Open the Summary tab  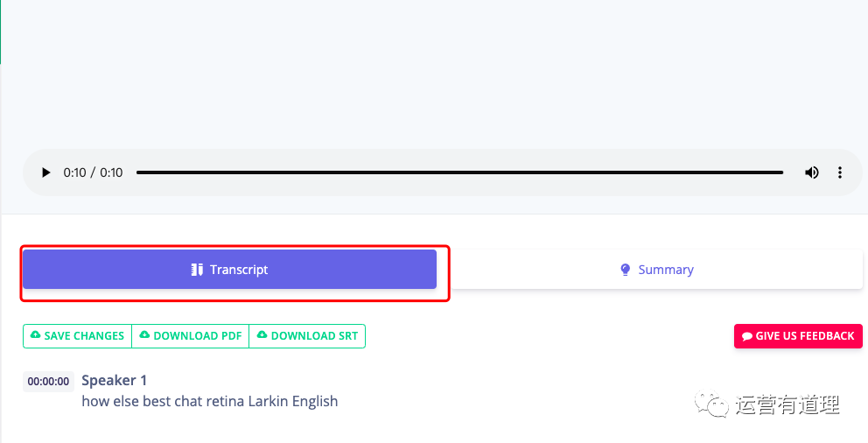point(656,270)
